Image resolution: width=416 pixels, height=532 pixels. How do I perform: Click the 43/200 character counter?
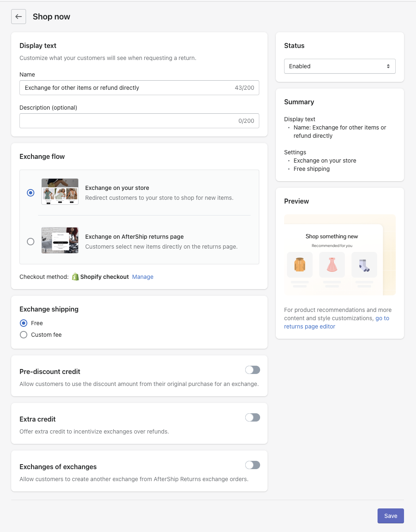244,88
